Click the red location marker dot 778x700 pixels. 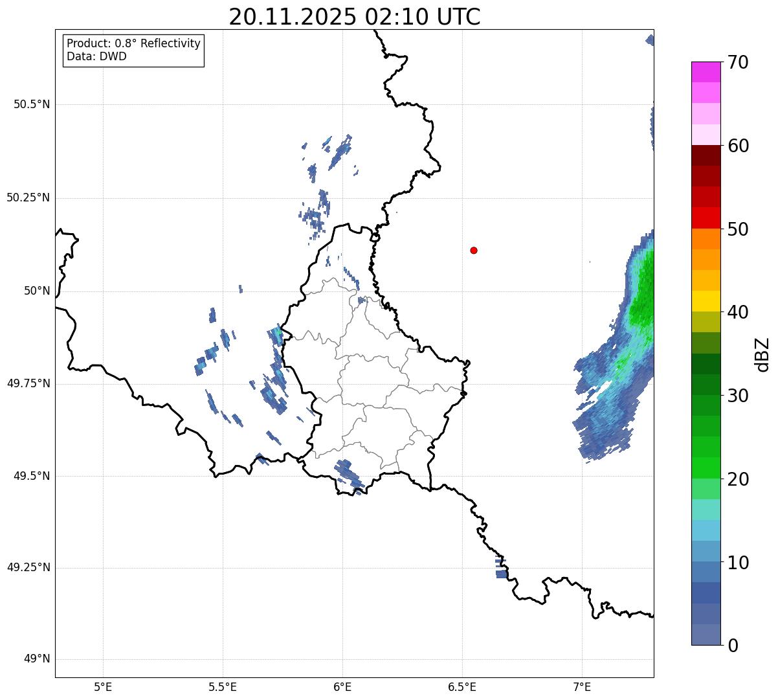474,250
